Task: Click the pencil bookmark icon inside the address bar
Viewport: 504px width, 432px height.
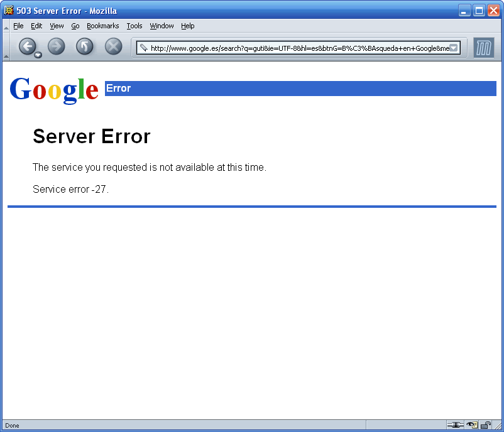Action: pos(143,47)
